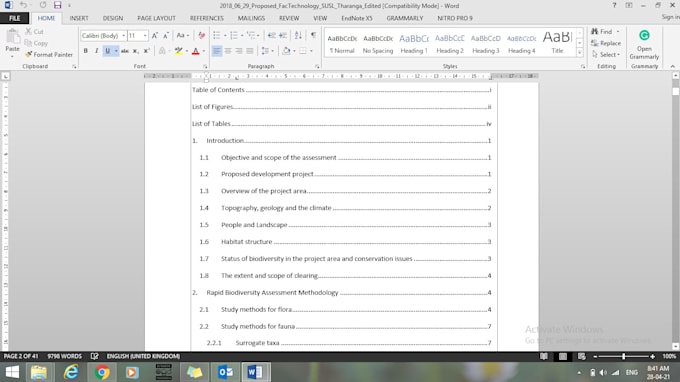Apply the Title style

point(557,43)
